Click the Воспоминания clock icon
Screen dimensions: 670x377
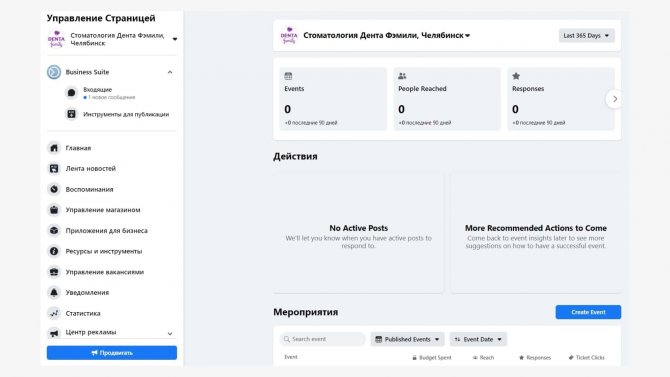[x=54, y=189]
